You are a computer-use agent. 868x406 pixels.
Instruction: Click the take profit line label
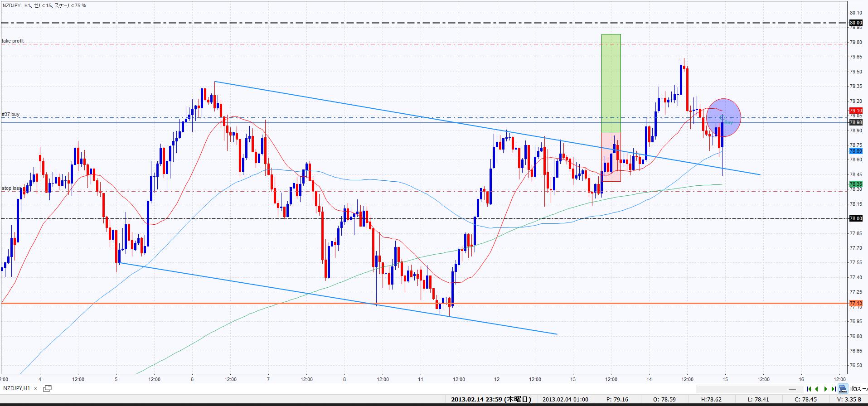[13, 41]
